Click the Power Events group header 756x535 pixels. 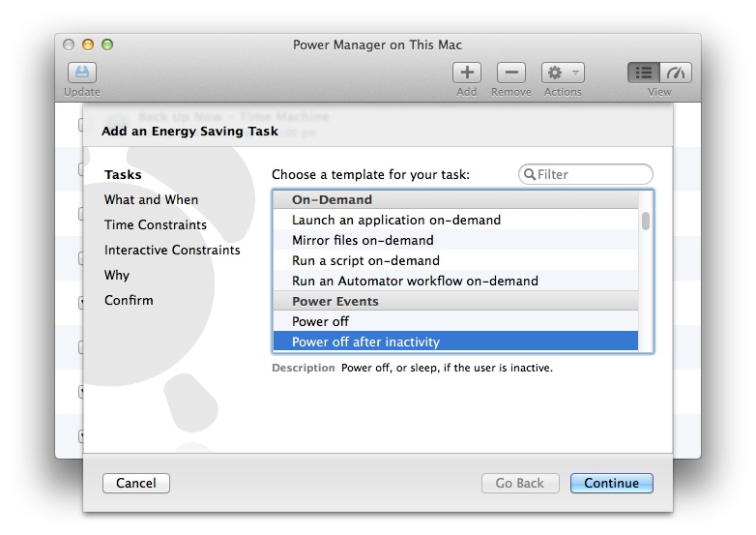click(455, 301)
